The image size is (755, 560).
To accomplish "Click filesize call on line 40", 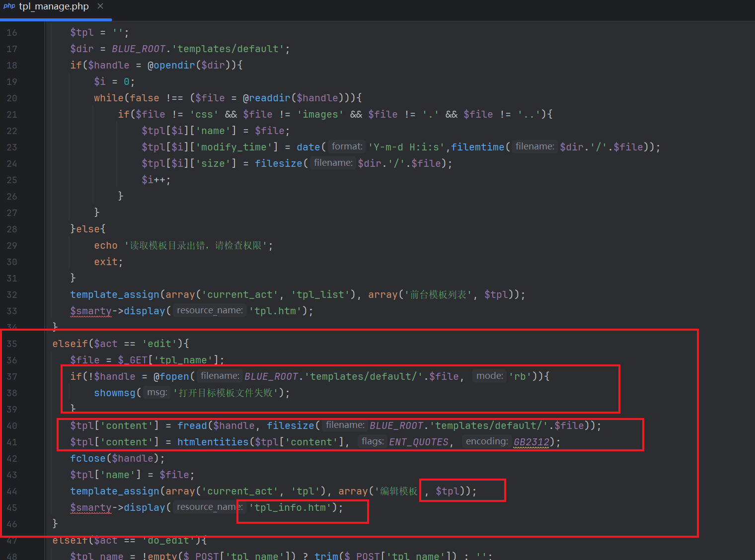I will click(x=291, y=425).
